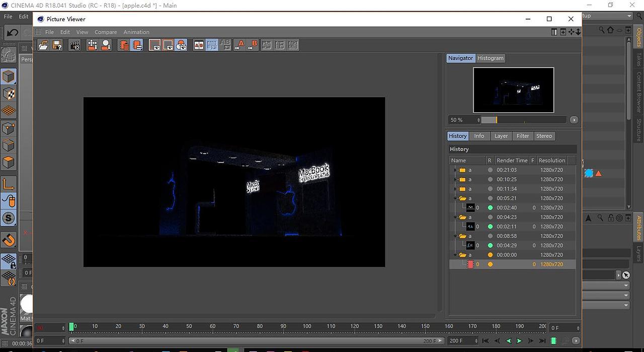This screenshot has height=352, width=644.
Task: Switch to the Histogram tab
Action: [x=491, y=58]
